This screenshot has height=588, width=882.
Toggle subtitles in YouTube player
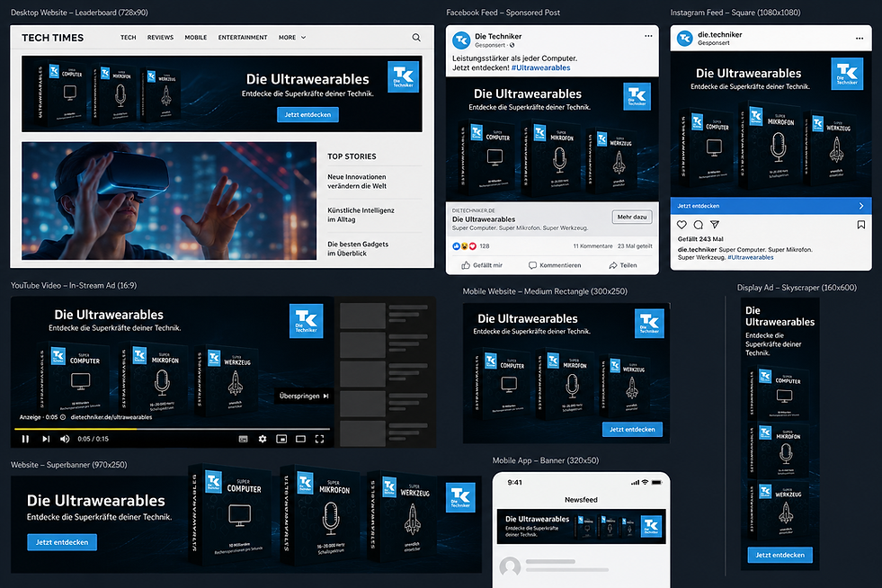pos(243,439)
